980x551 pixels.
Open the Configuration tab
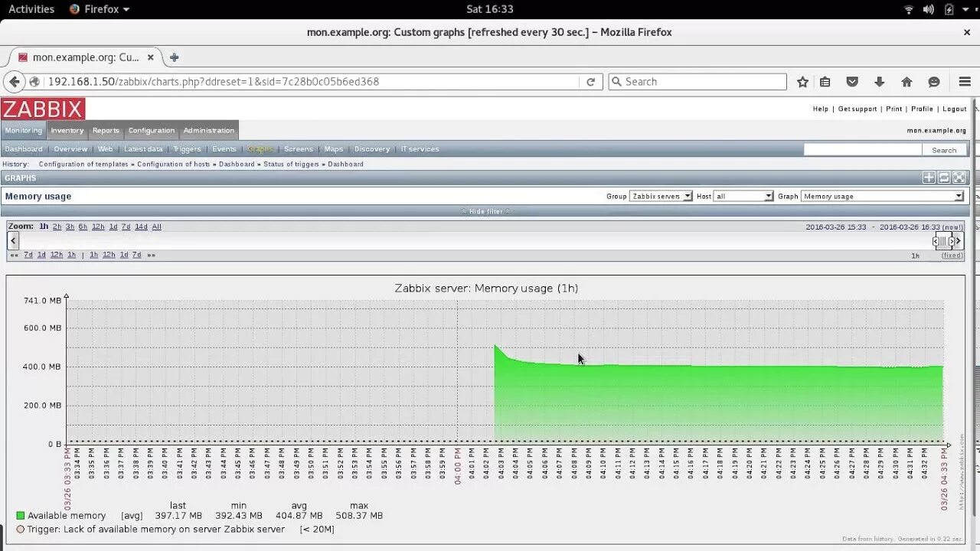(x=152, y=130)
